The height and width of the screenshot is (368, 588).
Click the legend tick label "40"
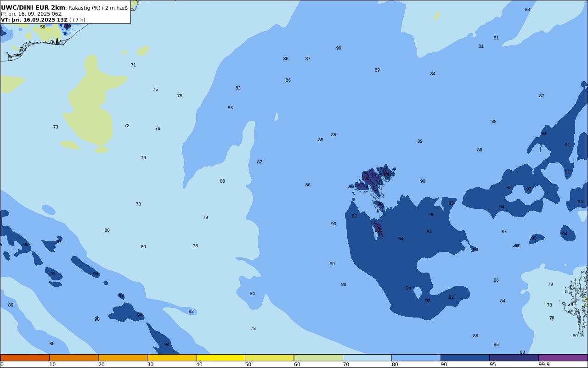coord(199,364)
